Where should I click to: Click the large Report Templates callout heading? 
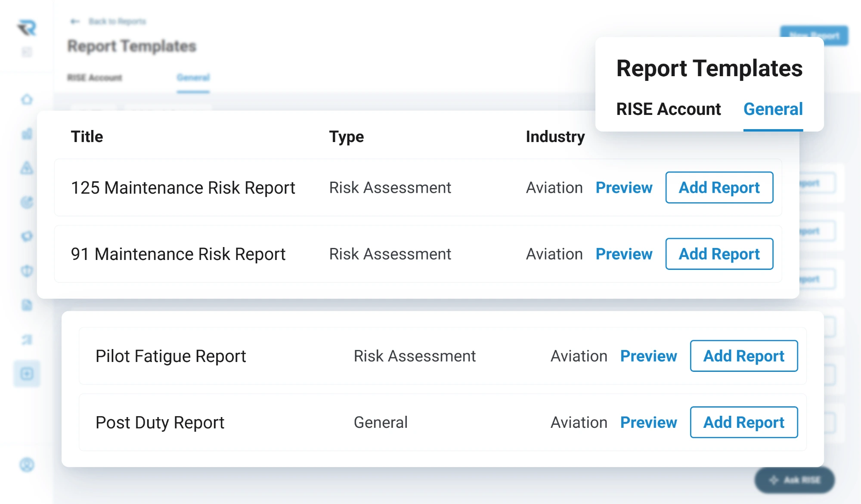click(709, 68)
